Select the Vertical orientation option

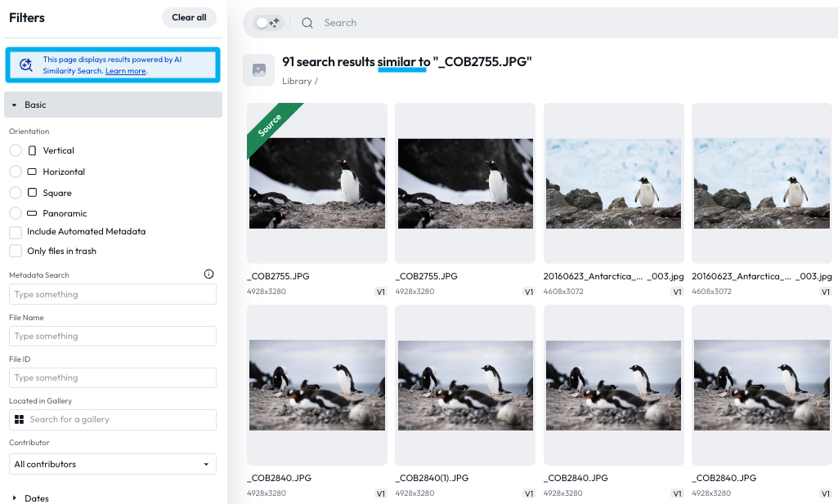(16, 150)
